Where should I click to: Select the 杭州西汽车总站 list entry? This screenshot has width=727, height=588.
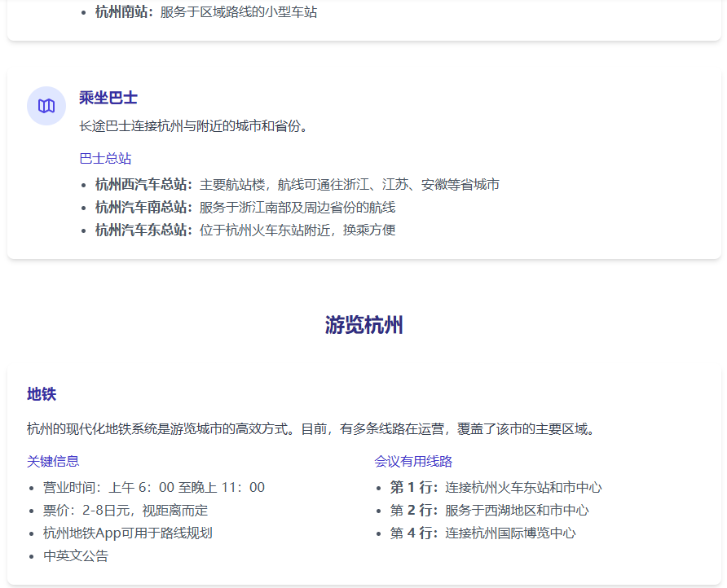[297, 185]
